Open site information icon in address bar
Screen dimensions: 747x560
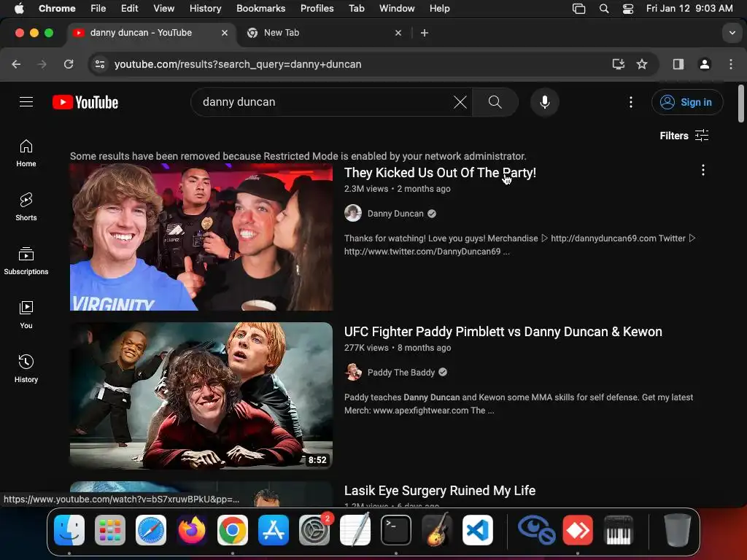[99, 64]
